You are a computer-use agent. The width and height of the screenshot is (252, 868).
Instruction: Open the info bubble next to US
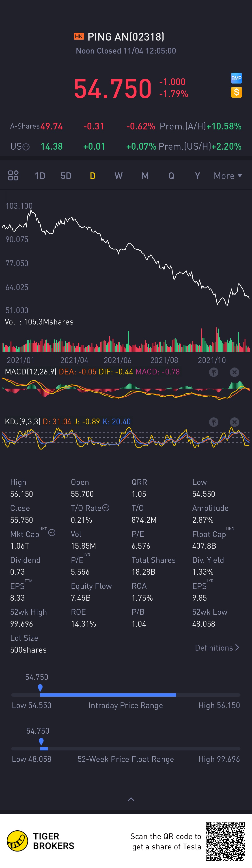pyautogui.click(x=26, y=147)
